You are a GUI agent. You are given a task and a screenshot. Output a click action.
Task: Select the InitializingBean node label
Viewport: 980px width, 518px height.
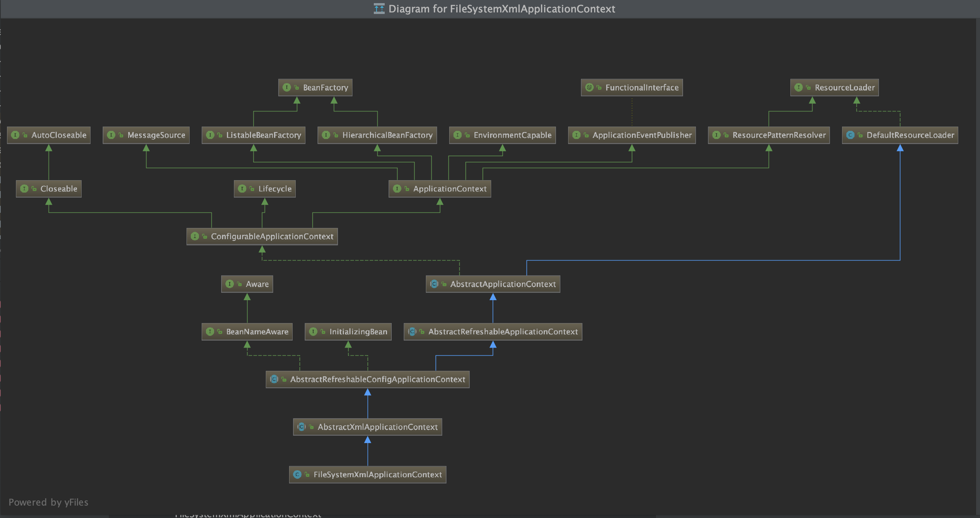tap(358, 332)
